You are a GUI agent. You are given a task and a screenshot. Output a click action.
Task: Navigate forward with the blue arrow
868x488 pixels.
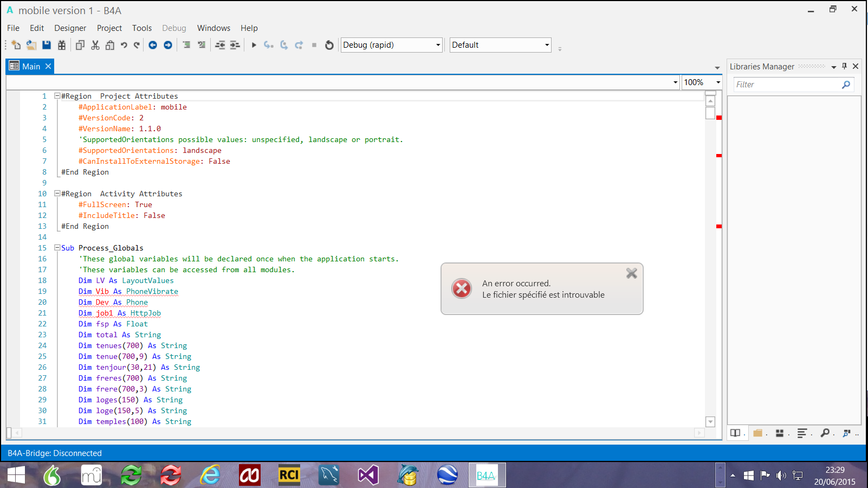click(168, 45)
